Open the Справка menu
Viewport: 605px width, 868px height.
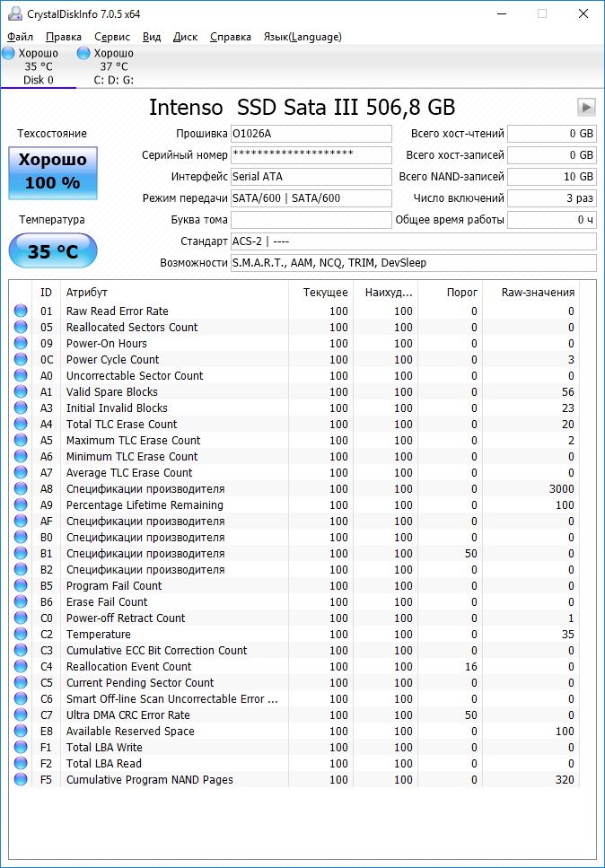click(231, 37)
